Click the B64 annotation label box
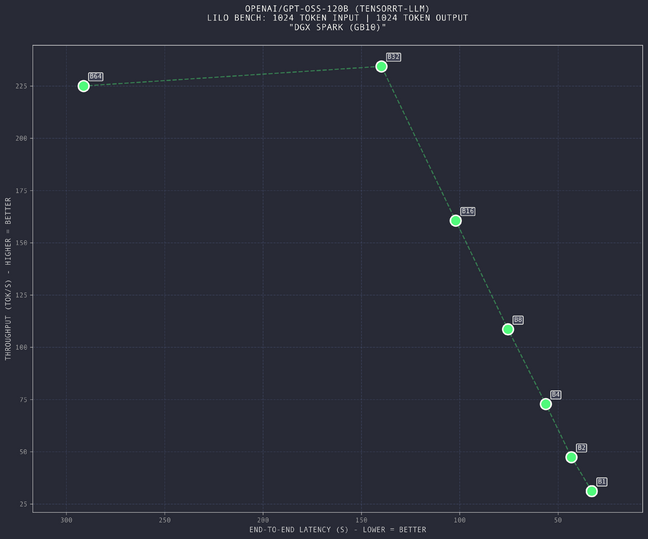This screenshot has width=648, height=539. 95,76
